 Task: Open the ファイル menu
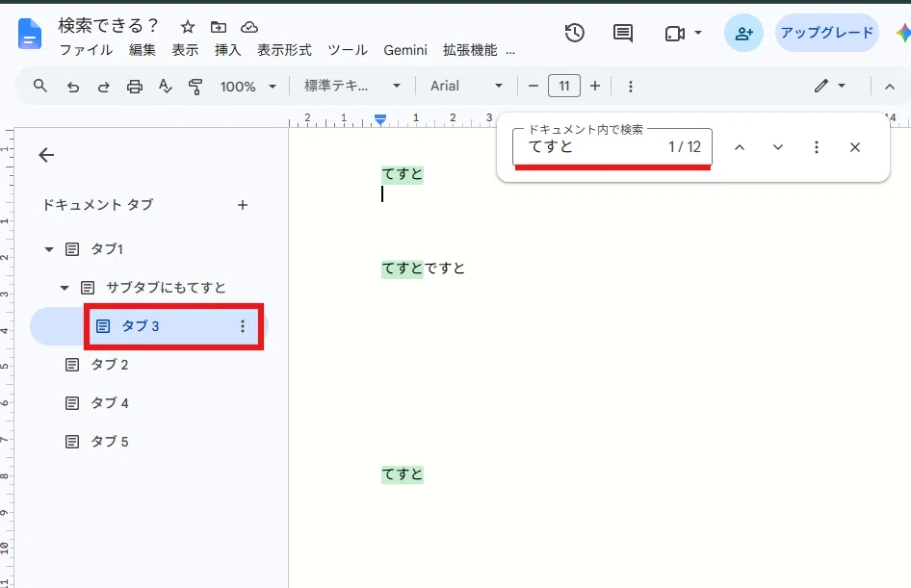click(x=86, y=50)
